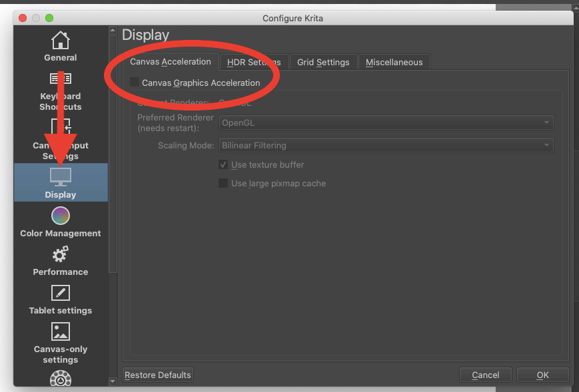Open the Canvas Input Settings section
Screen dimensions: 579x392
click(x=61, y=140)
